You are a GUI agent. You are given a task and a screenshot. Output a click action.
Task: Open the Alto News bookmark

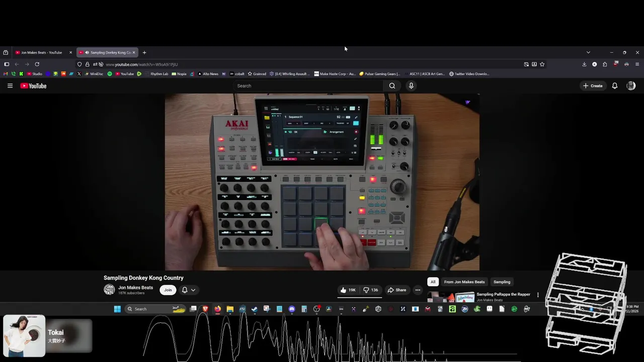coord(208,74)
